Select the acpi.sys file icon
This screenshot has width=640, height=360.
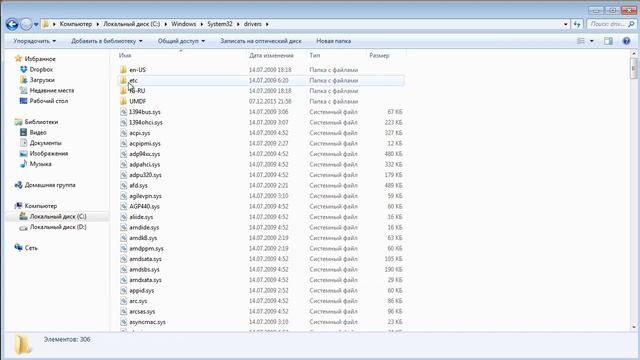(x=124, y=133)
